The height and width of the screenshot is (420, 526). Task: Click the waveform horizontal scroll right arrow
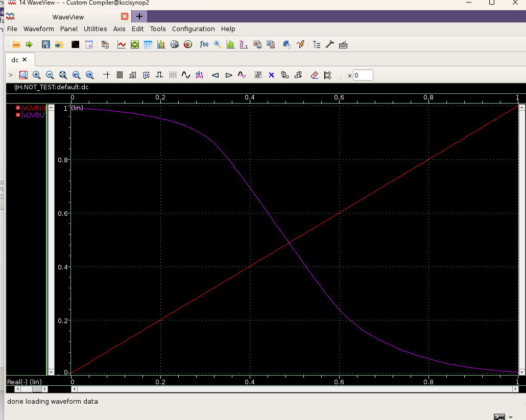coord(515,389)
